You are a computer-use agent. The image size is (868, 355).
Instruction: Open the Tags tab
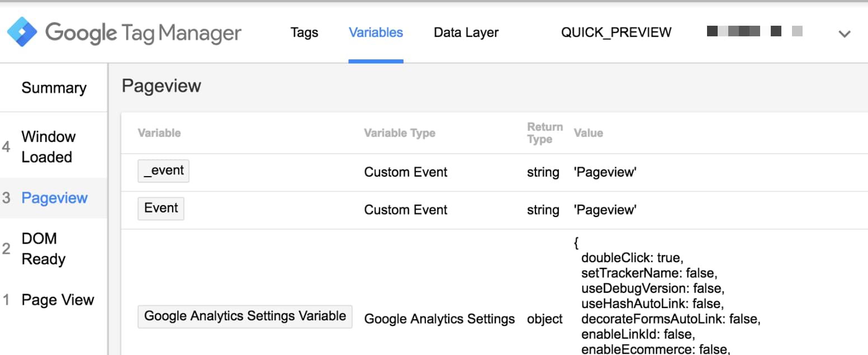click(304, 32)
